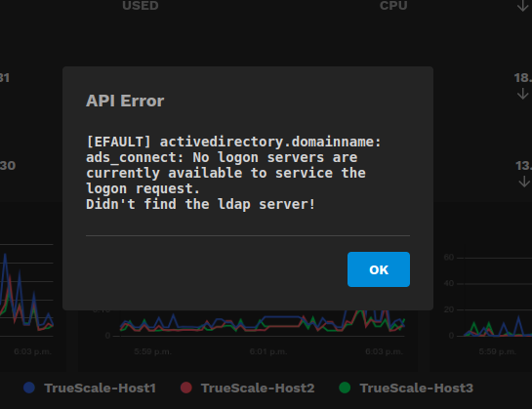Sort by the USED column header
This screenshot has height=409, width=532.
click(141, 6)
